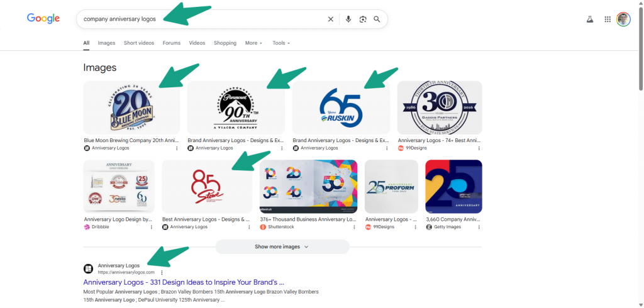Open options for Shutterstock image result
The image size is (644, 308).
pyautogui.click(x=354, y=227)
